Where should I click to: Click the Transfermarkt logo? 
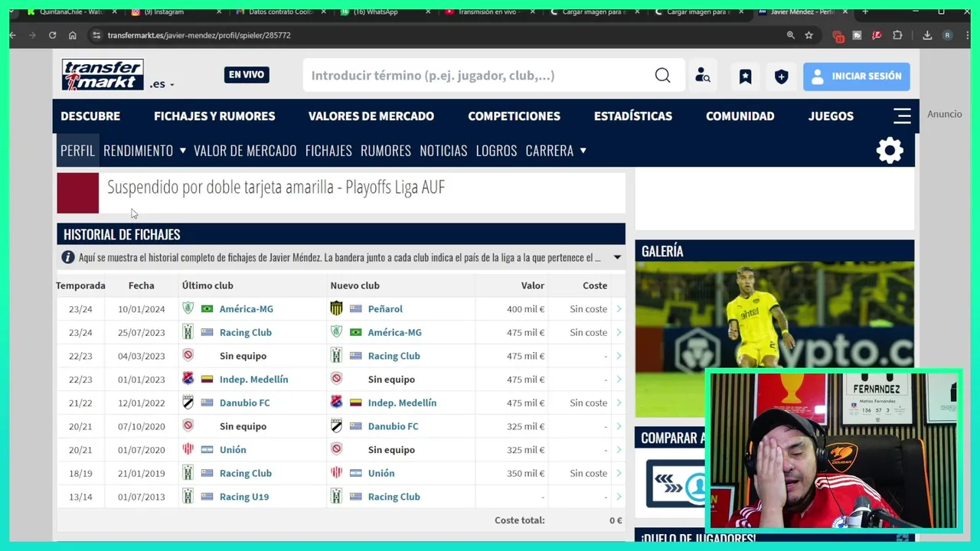click(x=103, y=75)
